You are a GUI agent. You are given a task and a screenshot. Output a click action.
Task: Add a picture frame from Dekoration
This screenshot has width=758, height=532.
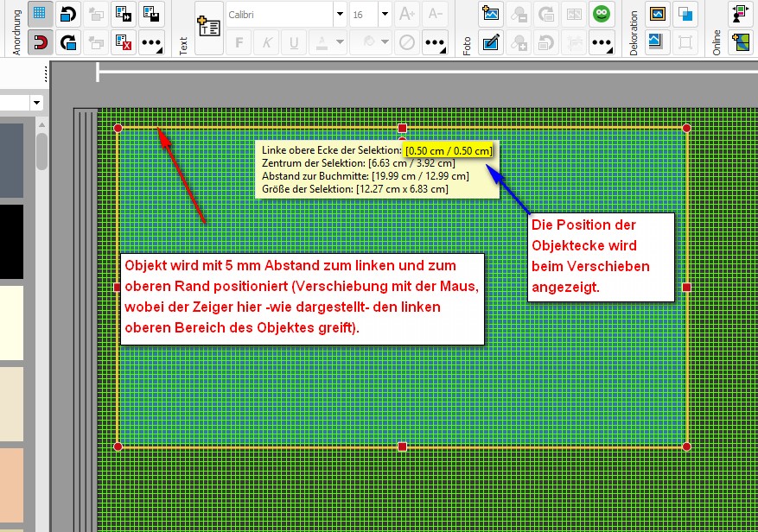click(x=658, y=14)
